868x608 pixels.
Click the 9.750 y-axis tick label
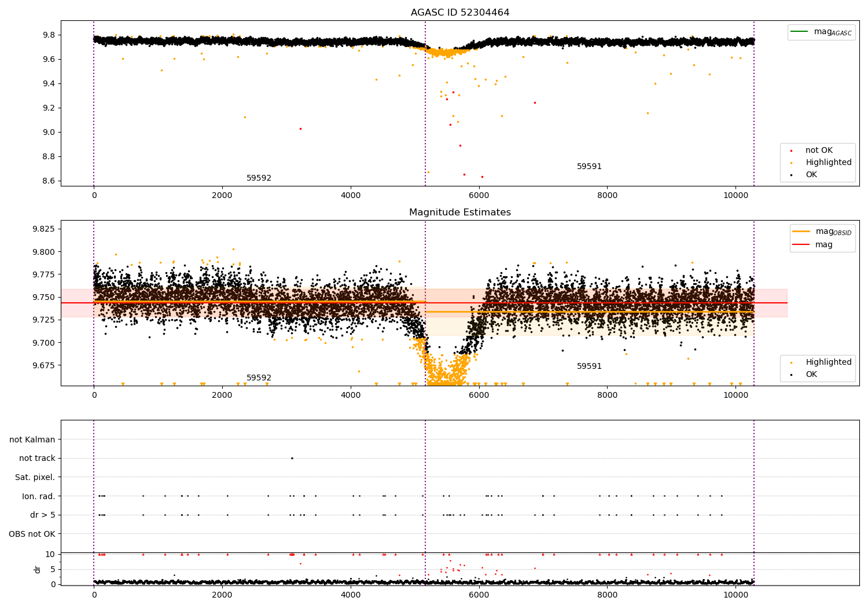click(44, 298)
